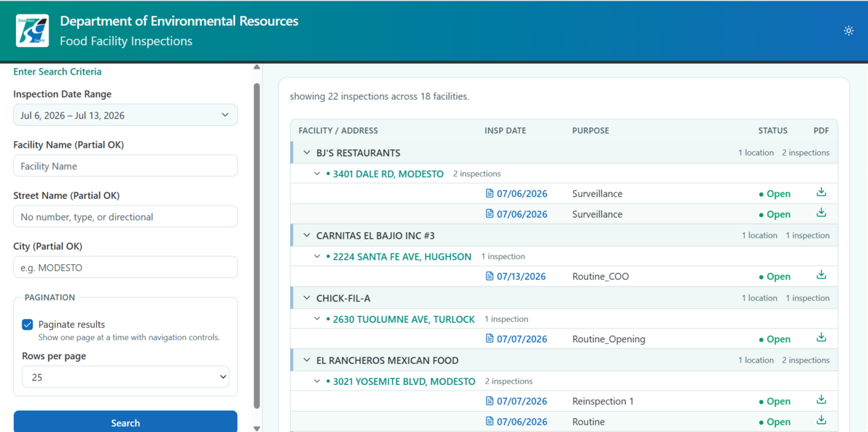Download PDF for El Rancheros Routine inspection
This screenshot has width=868, height=432.
pyautogui.click(x=821, y=420)
